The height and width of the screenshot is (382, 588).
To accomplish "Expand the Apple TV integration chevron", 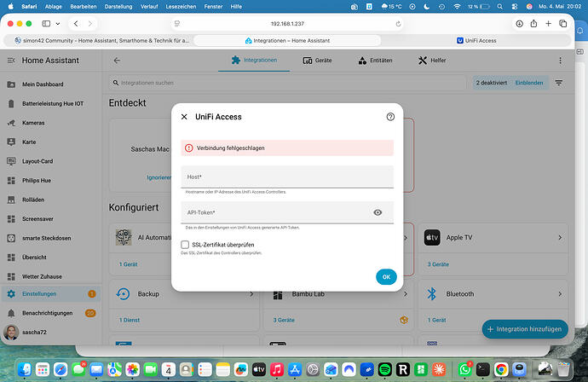I will [x=560, y=238].
